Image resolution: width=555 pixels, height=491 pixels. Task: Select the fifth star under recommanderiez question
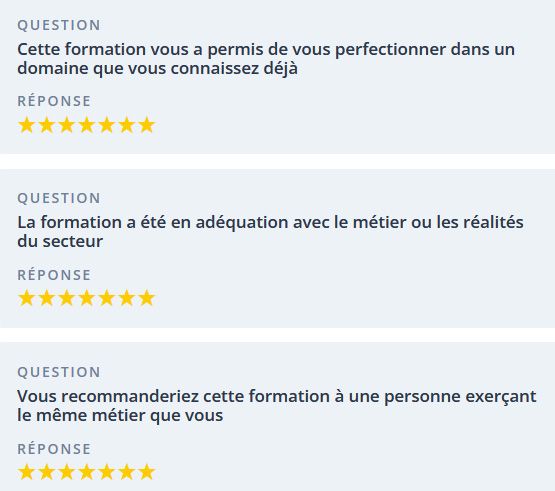point(107,472)
